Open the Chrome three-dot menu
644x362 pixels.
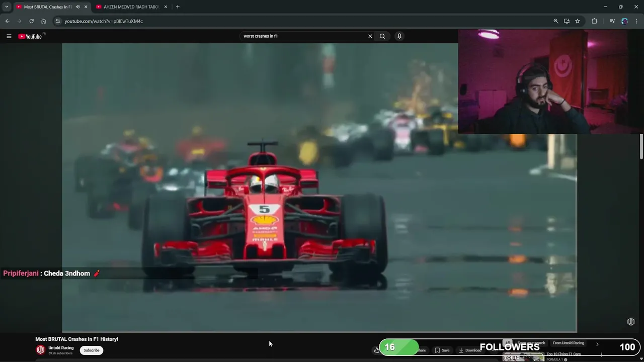point(637,21)
